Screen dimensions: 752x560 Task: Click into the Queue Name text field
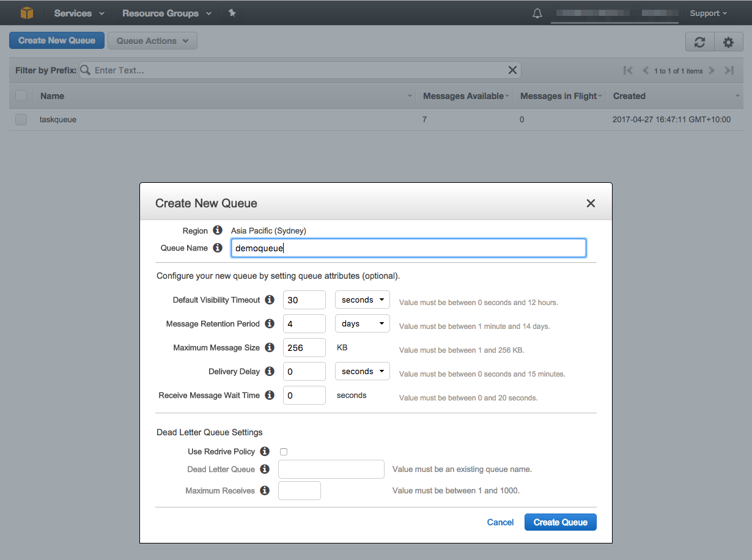point(408,248)
